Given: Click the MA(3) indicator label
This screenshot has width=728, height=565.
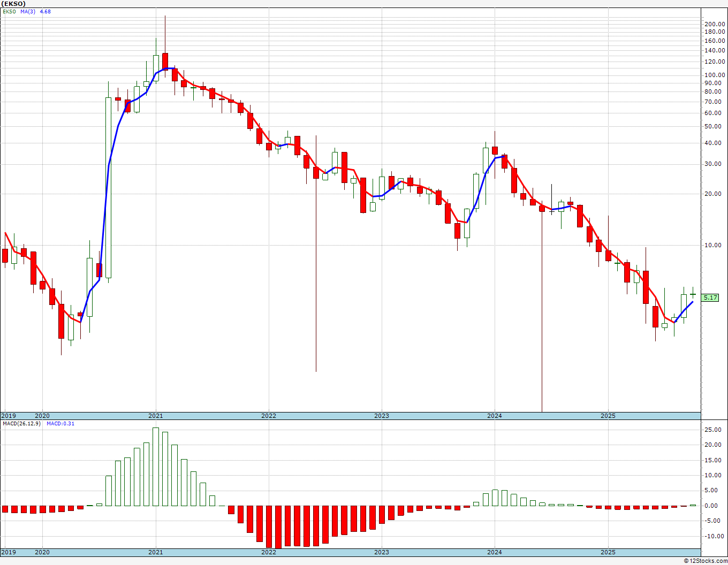Looking at the screenshot, I should (28, 11).
